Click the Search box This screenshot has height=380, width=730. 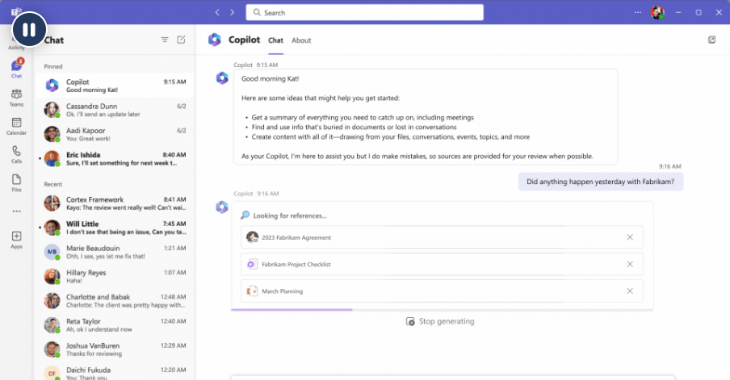365,13
